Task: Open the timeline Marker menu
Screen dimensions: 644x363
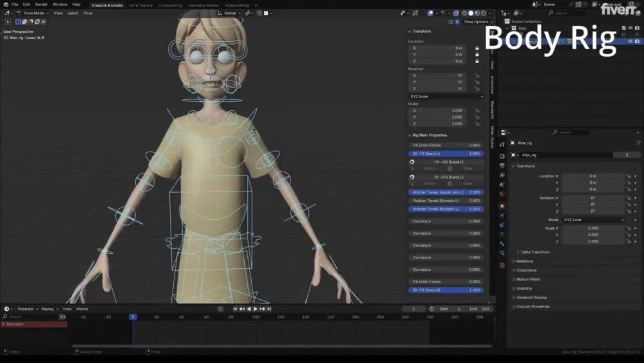Action: 82,309
